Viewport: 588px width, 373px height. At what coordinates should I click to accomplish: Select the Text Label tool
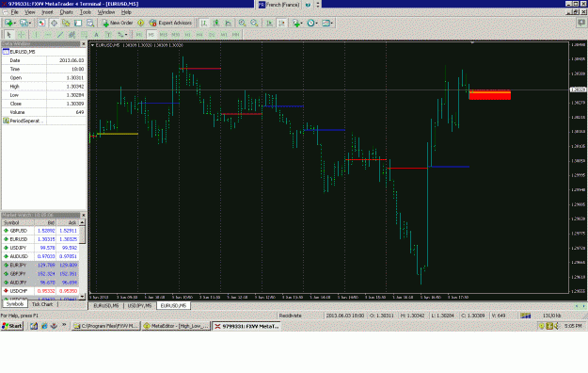coord(108,35)
